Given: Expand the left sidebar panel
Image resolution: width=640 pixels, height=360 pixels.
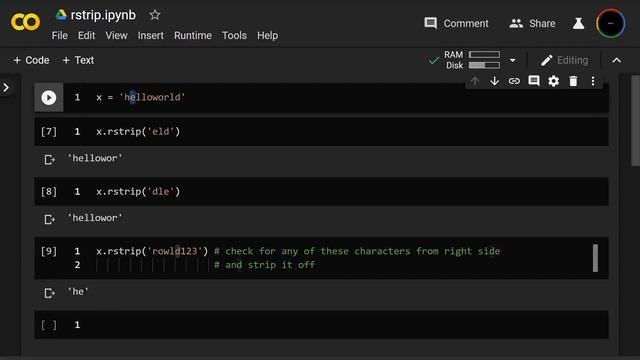Looking at the screenshot, I should tap(6, 87).
